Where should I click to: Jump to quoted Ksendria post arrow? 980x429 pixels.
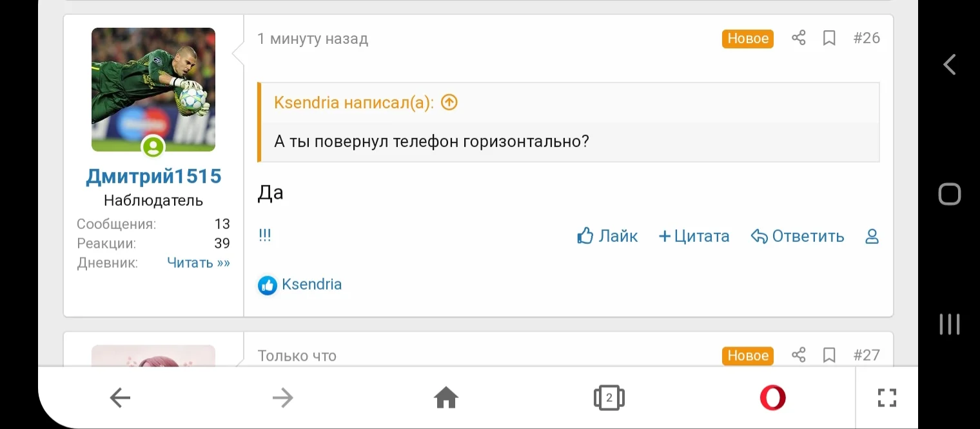point(449,102)
